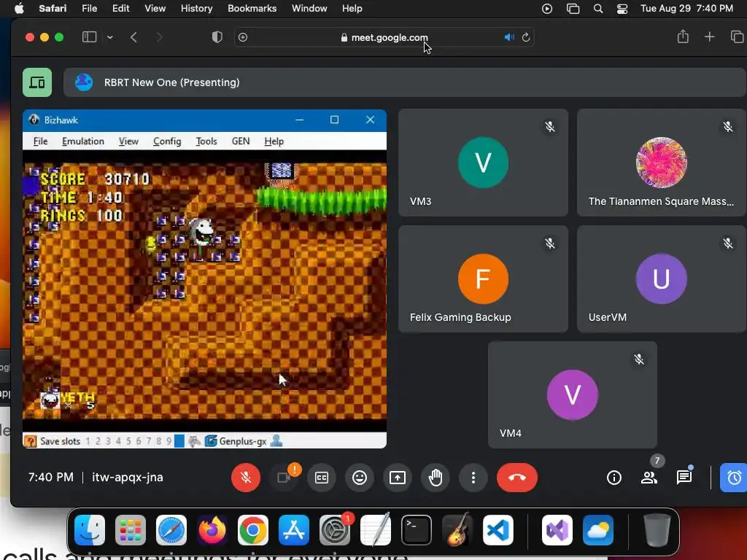Open the Safari privacy shield report
This screenshot has width=747, height=560.
coord(217,37)
